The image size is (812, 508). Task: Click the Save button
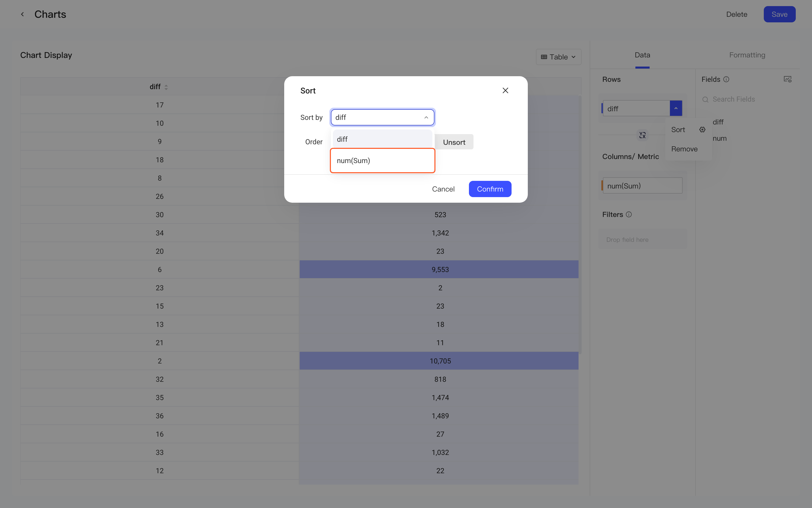[779, 14]
